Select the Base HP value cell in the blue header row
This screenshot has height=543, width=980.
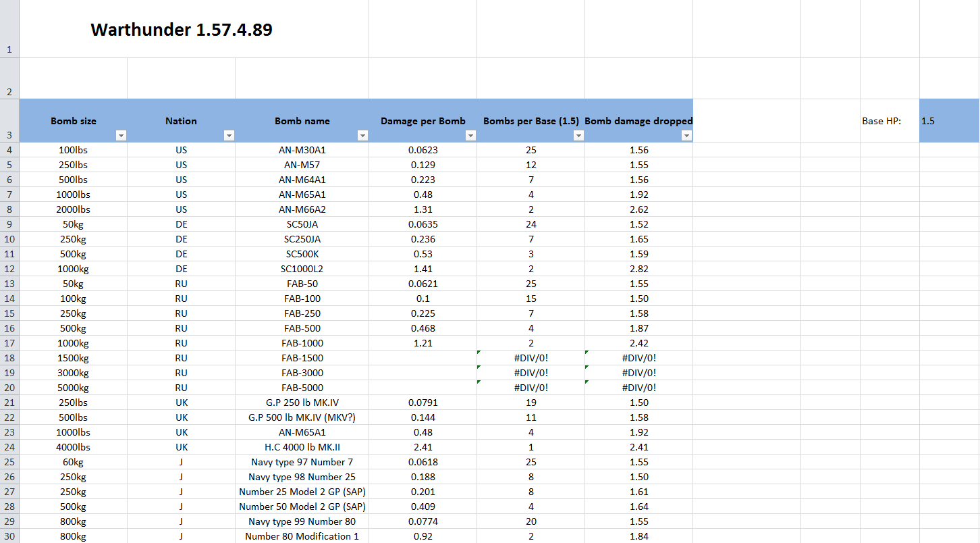click(x=949, y=121)
